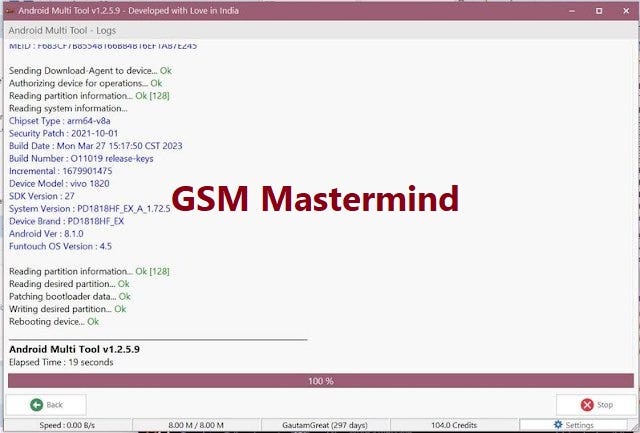Select 'Device Brand : PD1818HF_EX' line
The height and width of the screenshot is (433, 640).
tap(67, 221)
